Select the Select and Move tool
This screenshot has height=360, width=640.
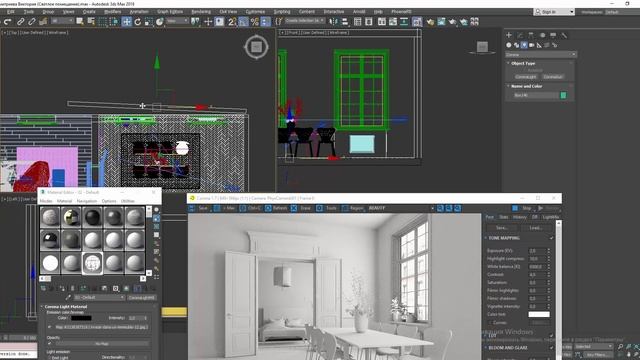[x=127, y=22]
